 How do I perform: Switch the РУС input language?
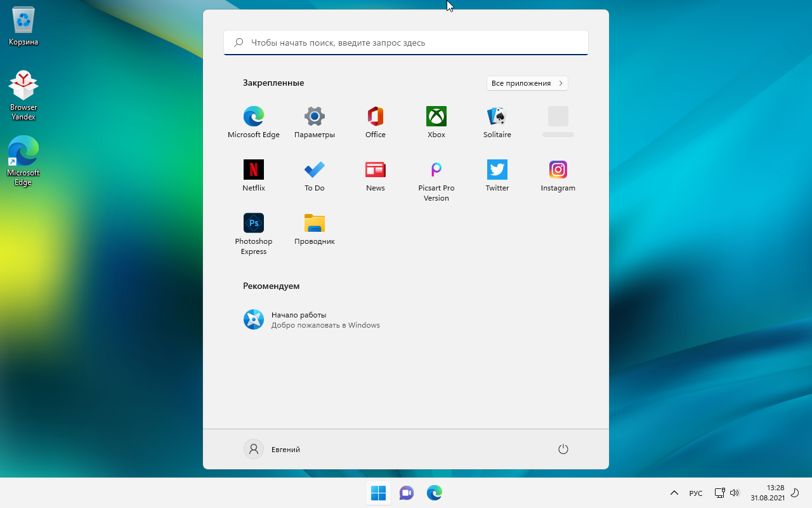pos(696,493)
